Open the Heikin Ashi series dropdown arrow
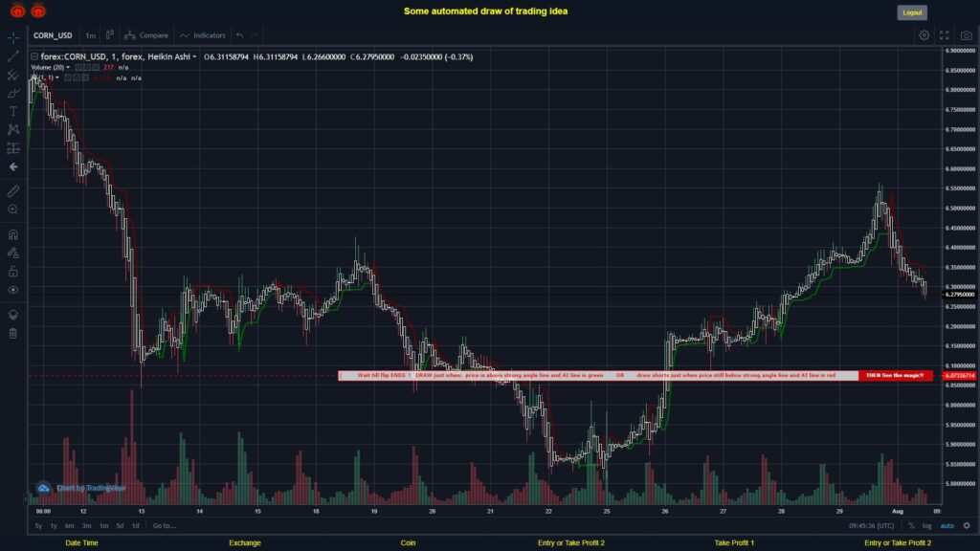Image resolution: width=980 pixels, height=551 pixels. coord(194,56)
